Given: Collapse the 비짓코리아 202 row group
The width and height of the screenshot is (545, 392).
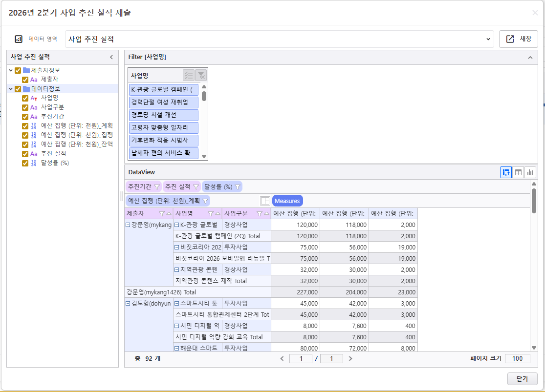Looking at the screenshot, I should [x=176, y=247].
